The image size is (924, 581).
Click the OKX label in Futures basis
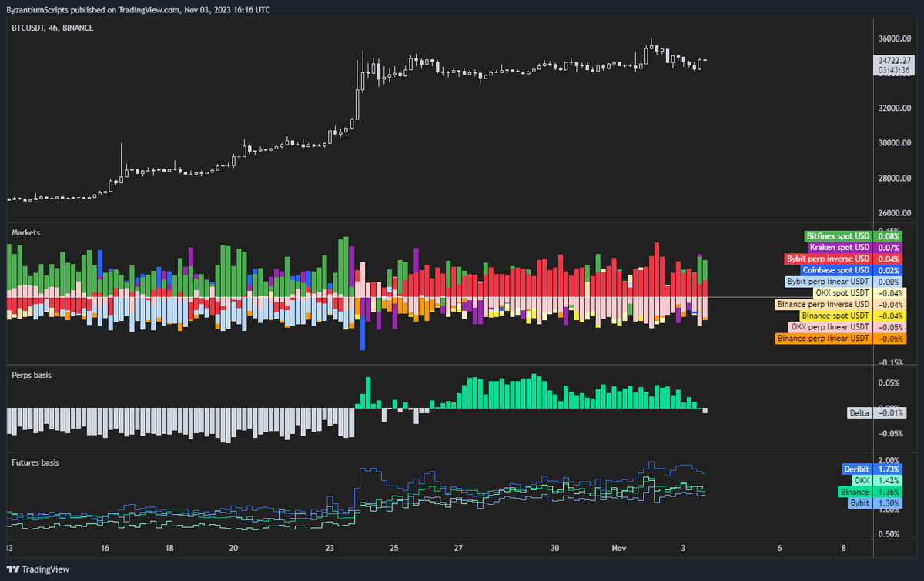pos(862,479)
